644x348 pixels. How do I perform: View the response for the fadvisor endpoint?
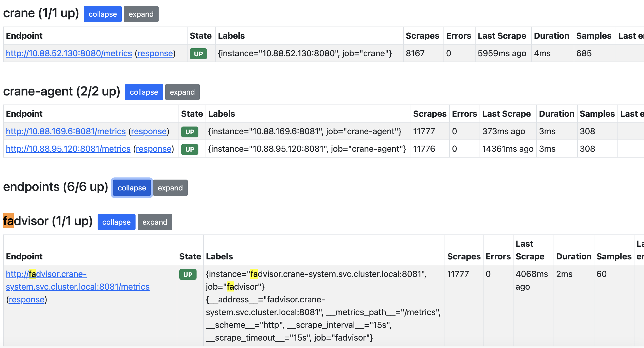click(x=26, y=299)
